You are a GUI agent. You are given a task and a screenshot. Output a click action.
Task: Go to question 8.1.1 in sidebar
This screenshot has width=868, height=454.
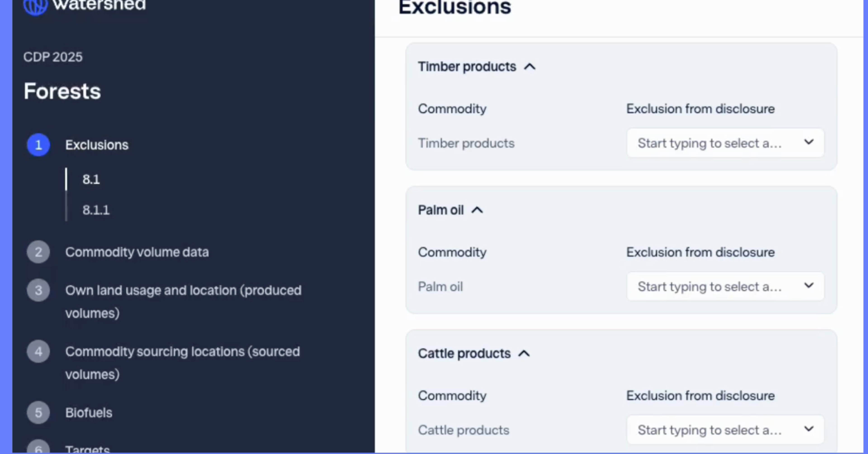(x=96, y=210)
